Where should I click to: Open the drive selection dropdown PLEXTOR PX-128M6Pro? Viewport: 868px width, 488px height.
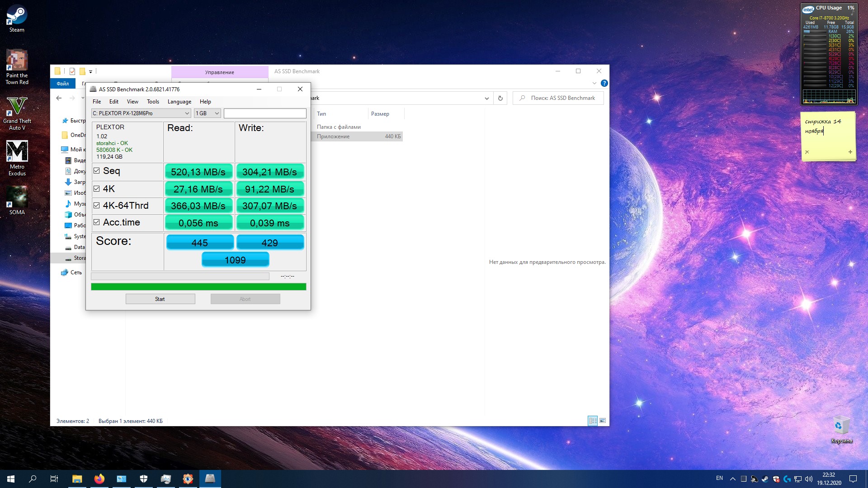[141, 113]
